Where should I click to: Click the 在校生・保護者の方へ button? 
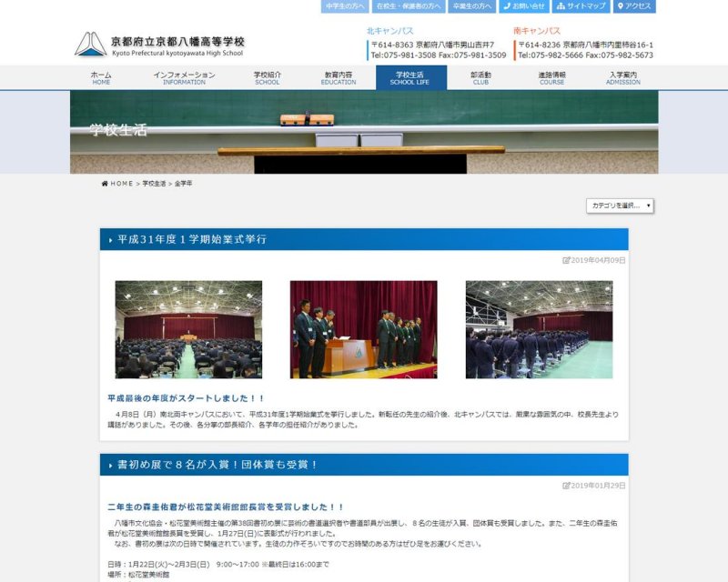408,6
